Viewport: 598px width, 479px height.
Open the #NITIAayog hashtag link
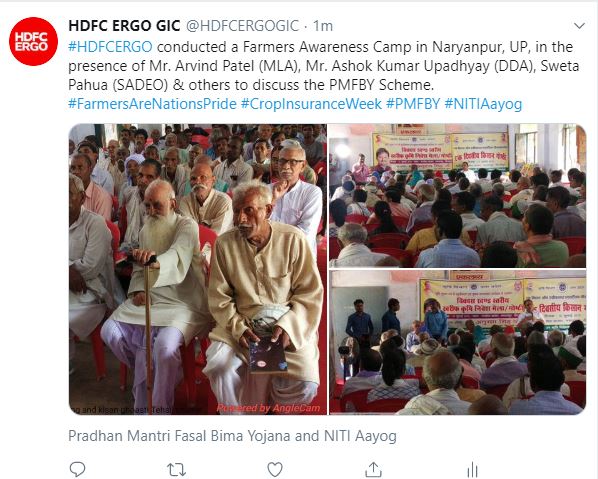point(483,104)
